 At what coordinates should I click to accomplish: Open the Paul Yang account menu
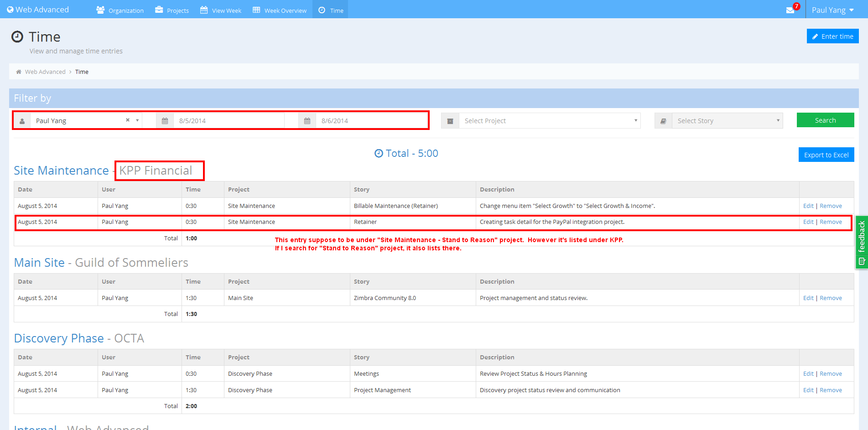(x=832, y=10)
